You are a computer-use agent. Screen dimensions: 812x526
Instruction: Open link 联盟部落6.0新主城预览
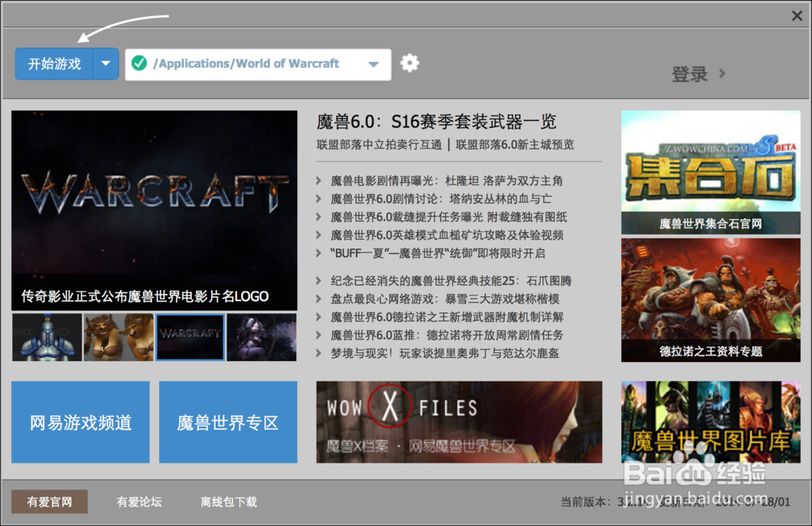(515, 144)
